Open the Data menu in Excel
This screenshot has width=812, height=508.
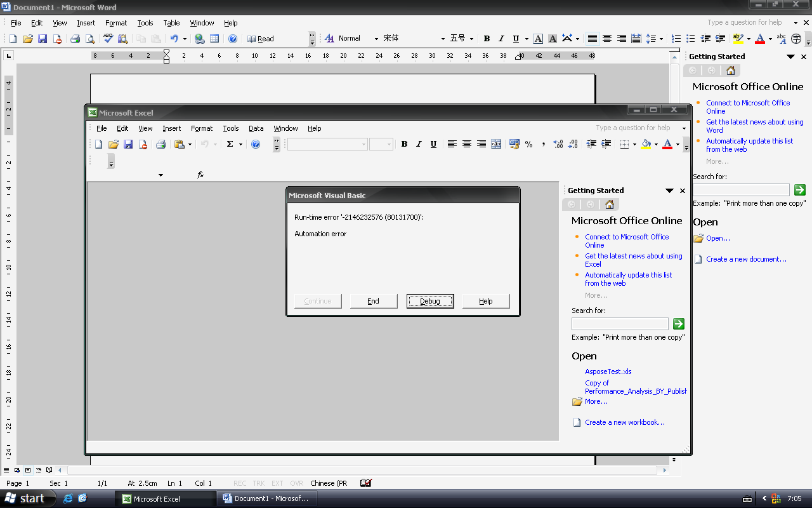256,128
